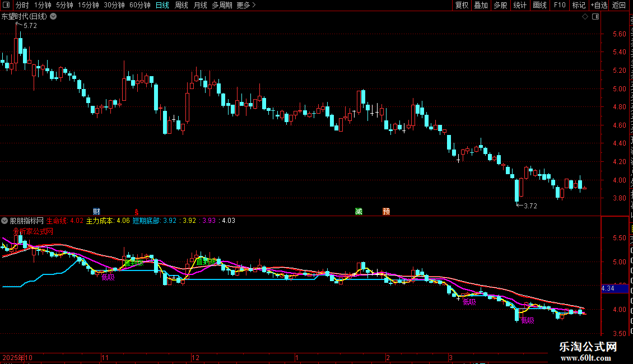Add stock with the +自选 button

(599, 5)
